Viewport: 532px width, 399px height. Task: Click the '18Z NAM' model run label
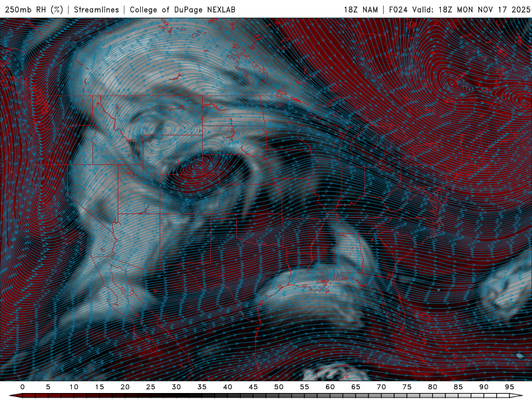click(360, 9)
